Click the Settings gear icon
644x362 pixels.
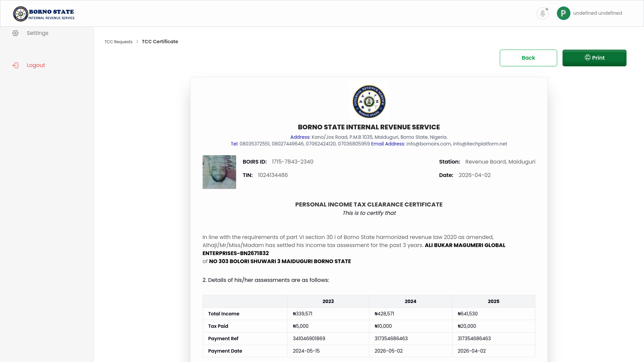tap(15, 33)
